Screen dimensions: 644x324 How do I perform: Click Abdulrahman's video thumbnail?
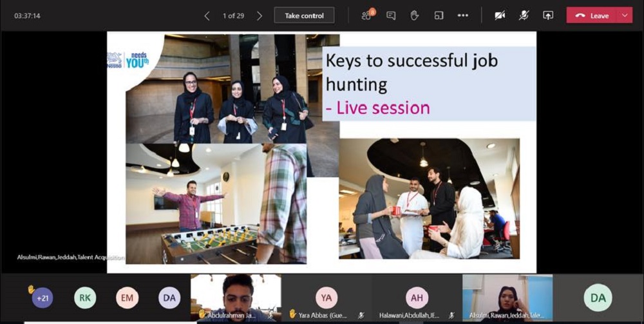pyautogui.click(x=236, y=296)
